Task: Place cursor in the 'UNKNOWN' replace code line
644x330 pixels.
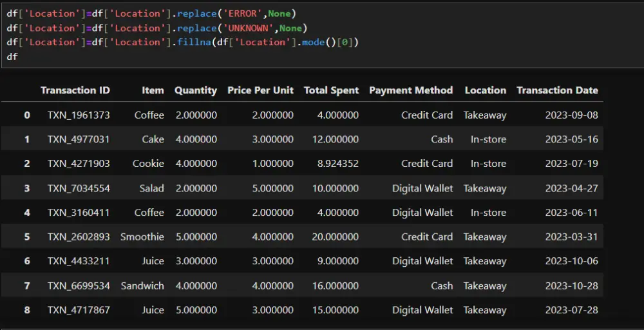Action: pos(157,28)
